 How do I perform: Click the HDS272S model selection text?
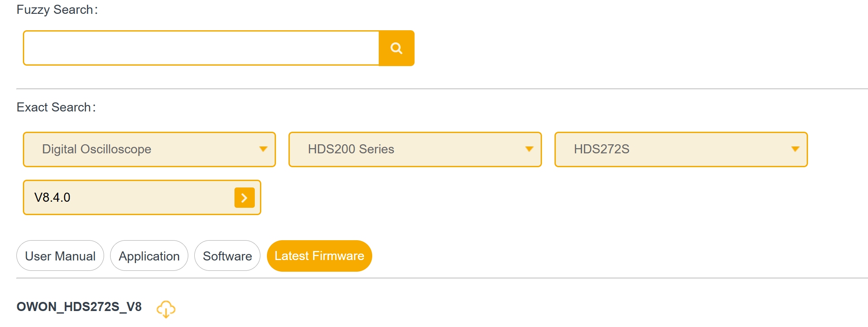(x=601, y=149)
